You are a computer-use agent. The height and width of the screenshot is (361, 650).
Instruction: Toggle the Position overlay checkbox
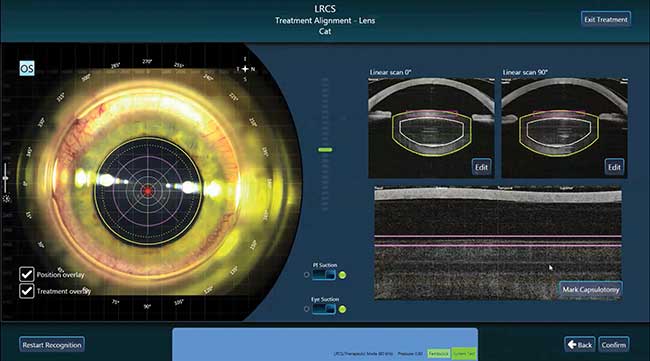click(27, 274)
